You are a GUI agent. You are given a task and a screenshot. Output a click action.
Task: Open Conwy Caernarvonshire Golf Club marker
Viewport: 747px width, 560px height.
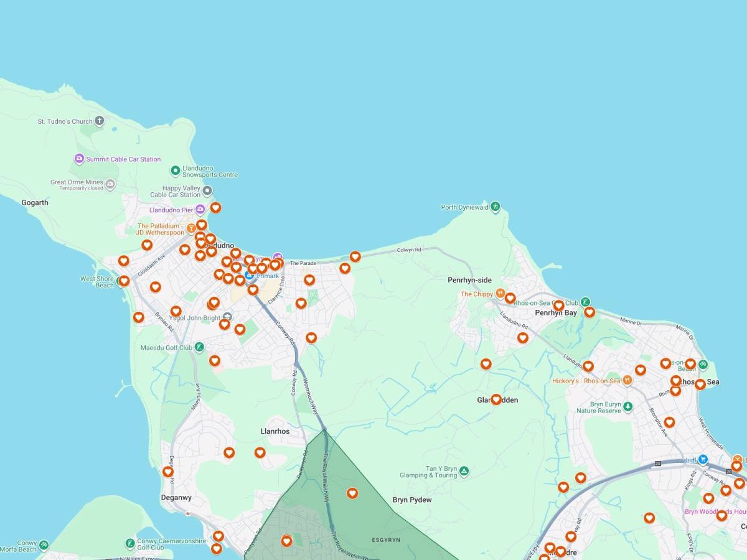click(130, 543)
